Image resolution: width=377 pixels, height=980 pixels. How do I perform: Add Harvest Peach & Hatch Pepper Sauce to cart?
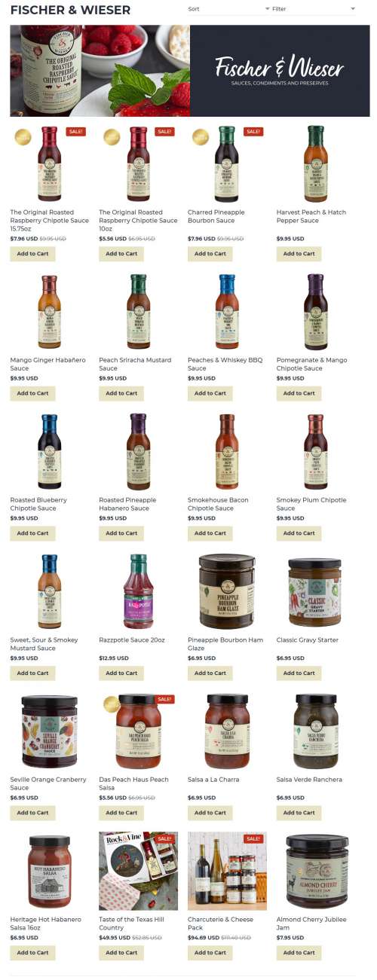299,254
